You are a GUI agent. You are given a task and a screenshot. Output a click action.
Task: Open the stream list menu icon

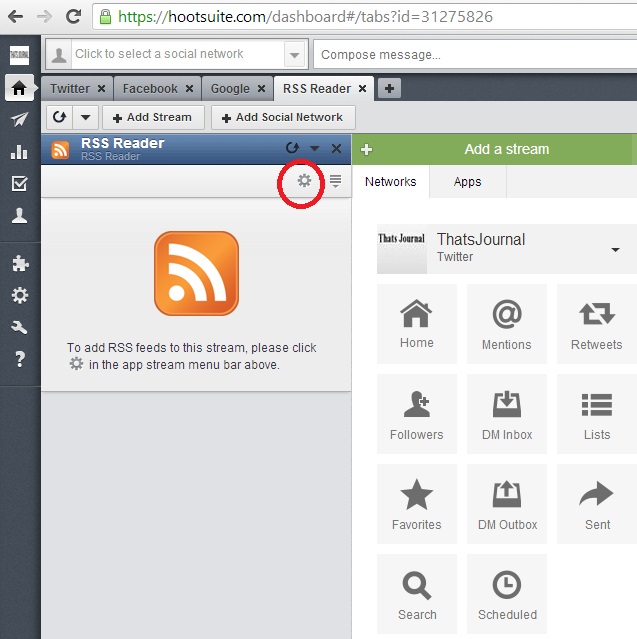[x=335, y=181]
